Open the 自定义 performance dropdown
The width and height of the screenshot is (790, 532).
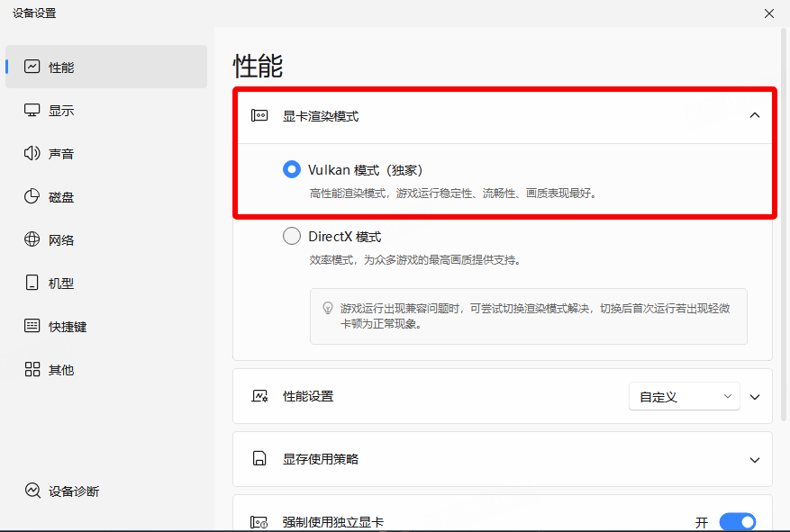click(684, 396)
